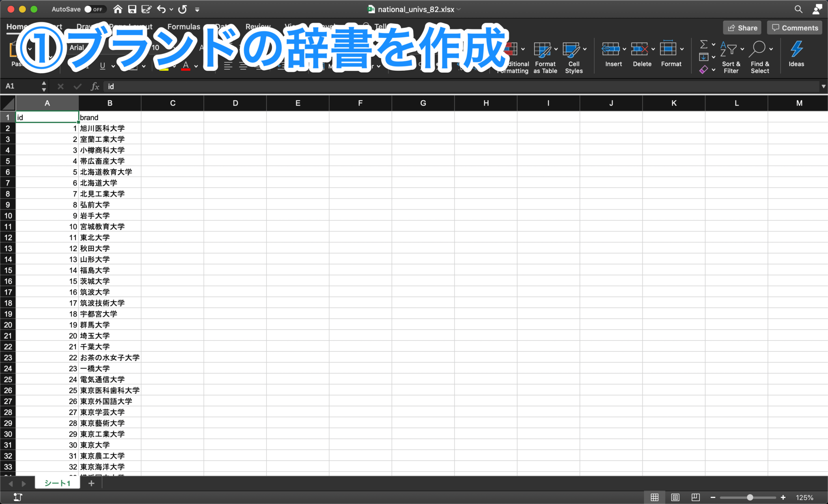
Task: Open the Comments button
Action: click(794, 28)
